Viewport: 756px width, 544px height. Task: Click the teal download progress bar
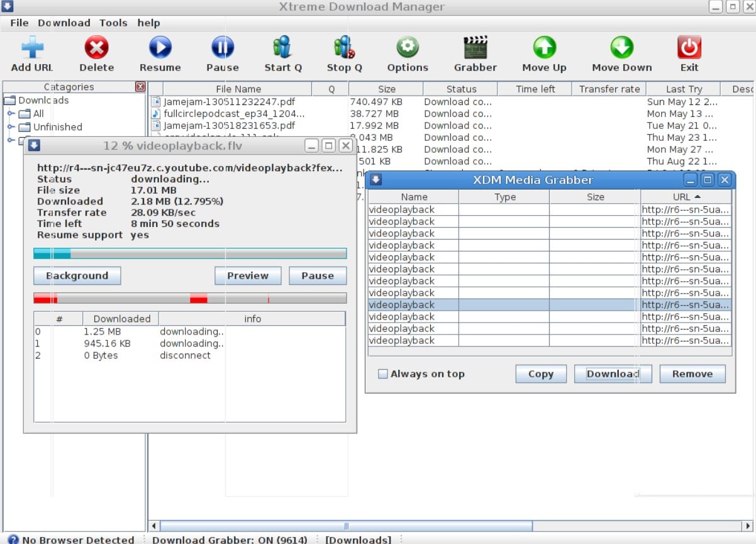coord(190,253)
